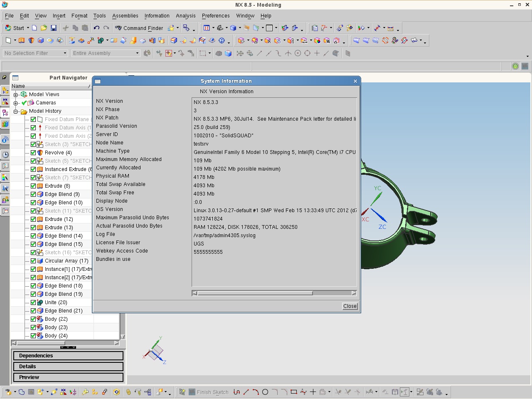The width and height of the screenshot is (532, 399).
Task: Toggle the Unite (20) checkbox
Action: 33,302
